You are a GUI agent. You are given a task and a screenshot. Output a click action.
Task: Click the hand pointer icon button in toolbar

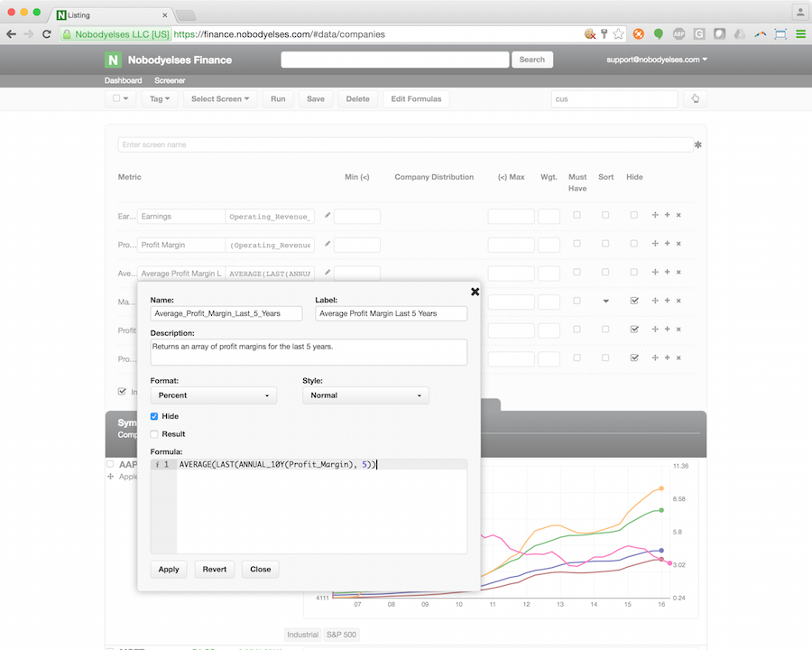(695, 98)
